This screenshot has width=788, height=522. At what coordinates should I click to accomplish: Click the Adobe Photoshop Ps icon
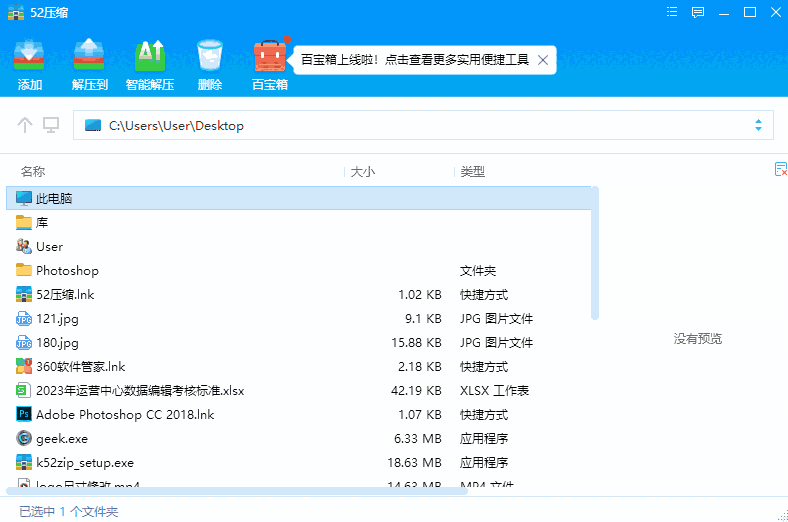coord(24,414)
